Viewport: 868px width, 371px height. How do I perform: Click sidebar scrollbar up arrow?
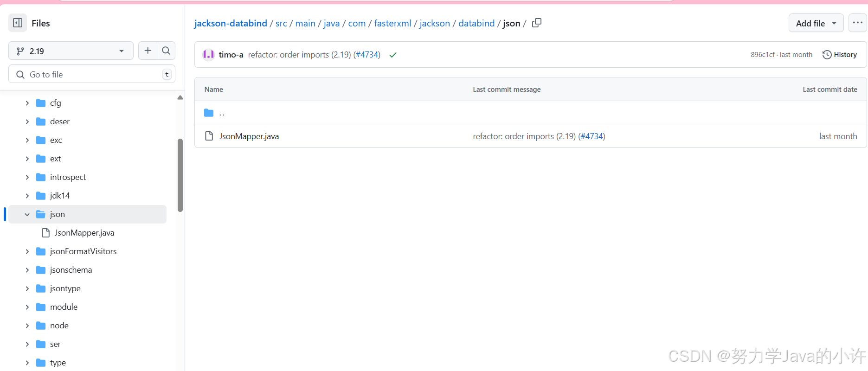(180, 97)
